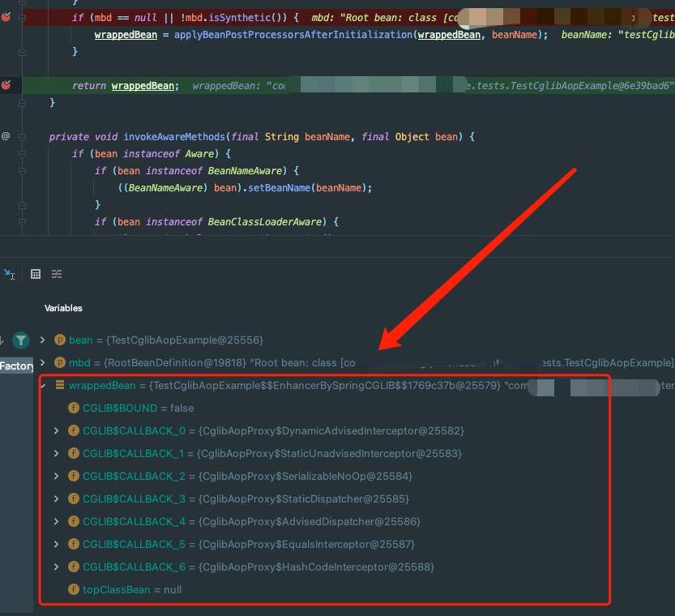Click the invokeAwareMethods method name
The image size is (675, 616).
point(174,137)
